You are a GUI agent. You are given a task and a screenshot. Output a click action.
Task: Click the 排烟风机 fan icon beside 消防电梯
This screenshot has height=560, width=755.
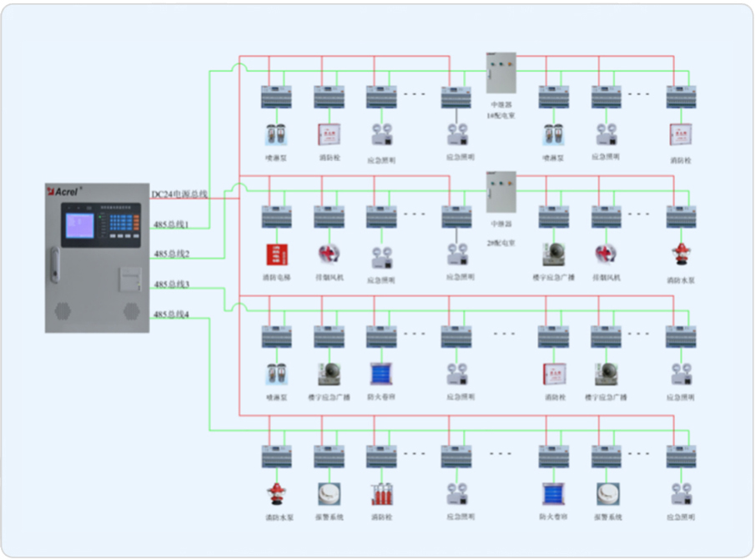(x=328, y=254)
